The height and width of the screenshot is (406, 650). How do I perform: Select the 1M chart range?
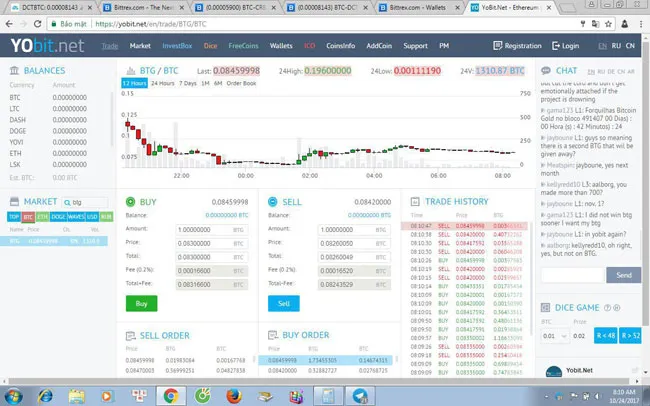coord(205,83)
